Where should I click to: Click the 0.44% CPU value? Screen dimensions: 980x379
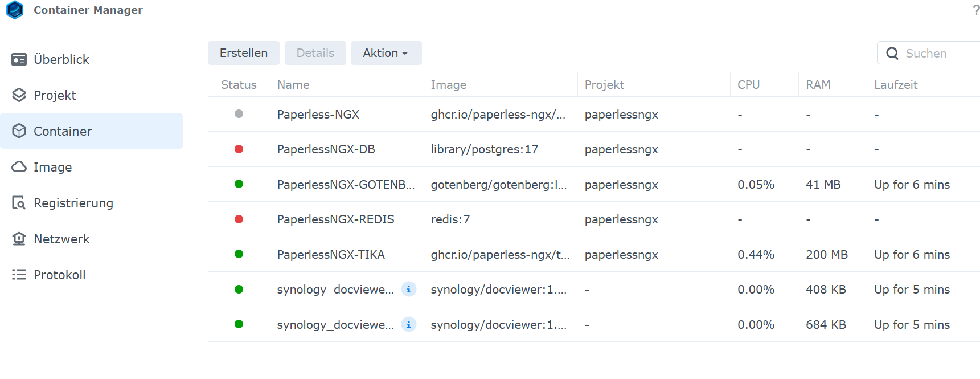coord(756,255)
